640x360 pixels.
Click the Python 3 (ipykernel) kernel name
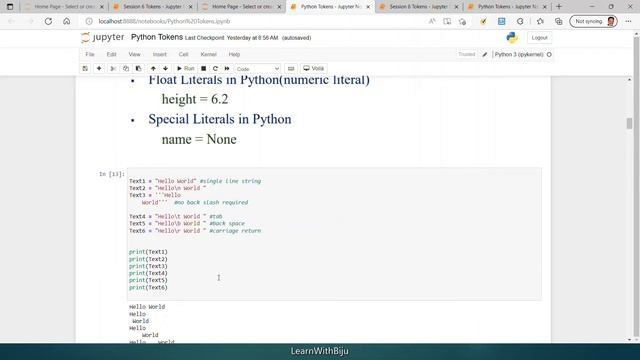519,54
